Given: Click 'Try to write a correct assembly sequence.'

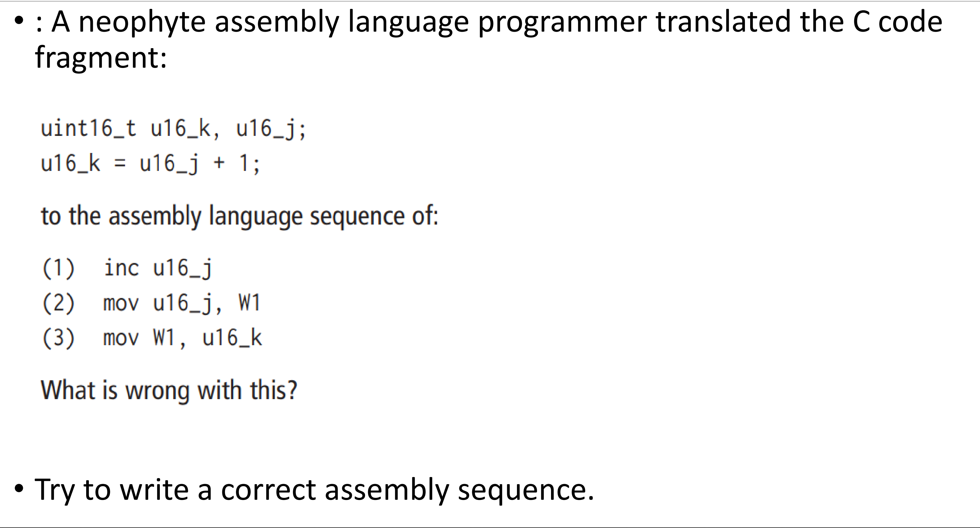Looking at the screenshot, I should (x=314, y=490).
